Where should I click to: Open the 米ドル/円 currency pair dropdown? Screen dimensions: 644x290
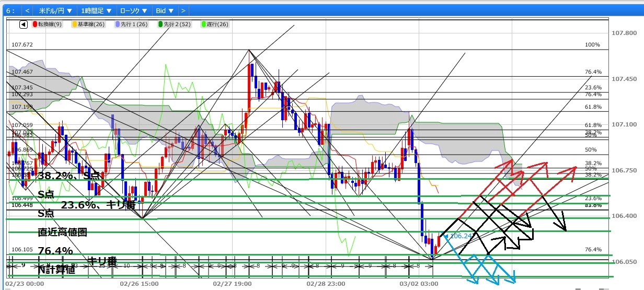(55, 10)
